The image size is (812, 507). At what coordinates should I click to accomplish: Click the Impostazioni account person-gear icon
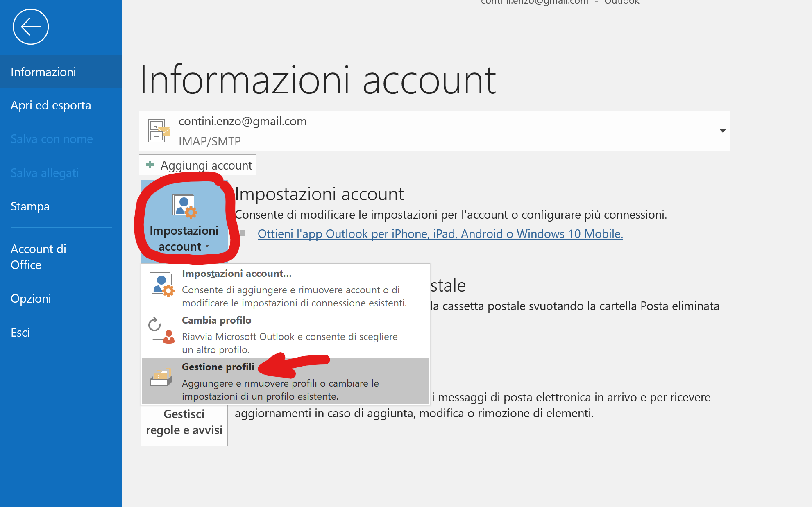point(185,206)
